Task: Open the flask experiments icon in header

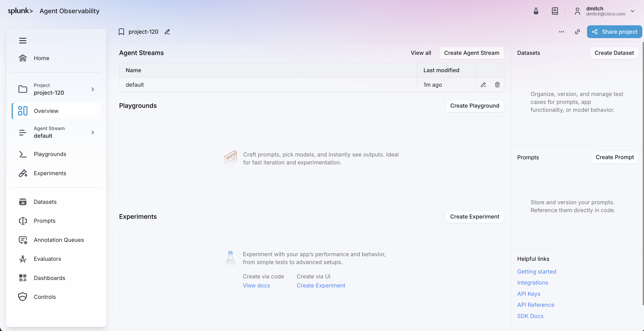Action: (x=536, y=11)
